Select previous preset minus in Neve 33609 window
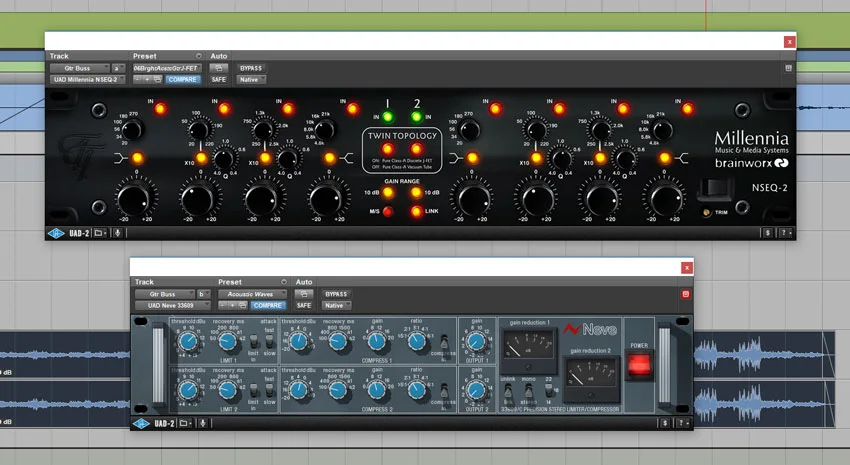This screenshot has width=850, height=465. 223,306
